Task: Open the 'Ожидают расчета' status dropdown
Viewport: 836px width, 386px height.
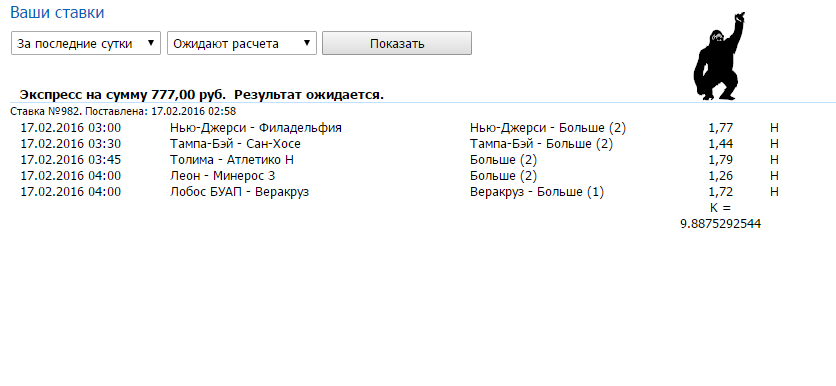Action: pos(242,43)
